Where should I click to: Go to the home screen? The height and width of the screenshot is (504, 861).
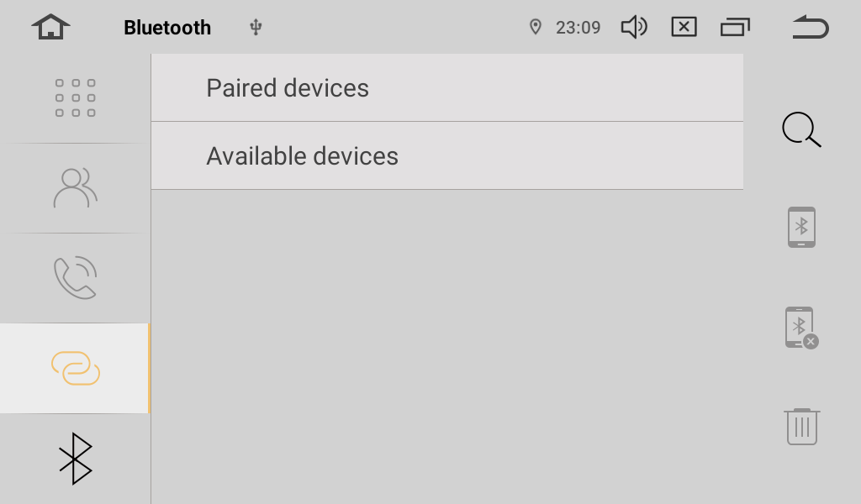(x=50, y=28)
